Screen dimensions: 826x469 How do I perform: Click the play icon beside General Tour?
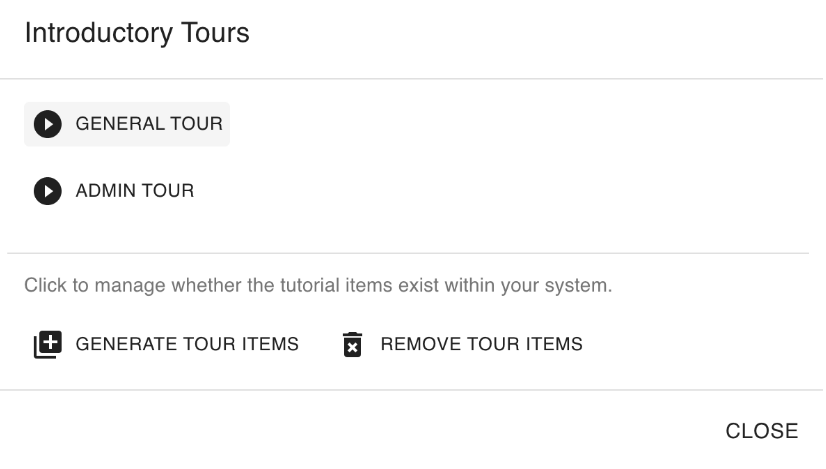click(x=47, y=124)
